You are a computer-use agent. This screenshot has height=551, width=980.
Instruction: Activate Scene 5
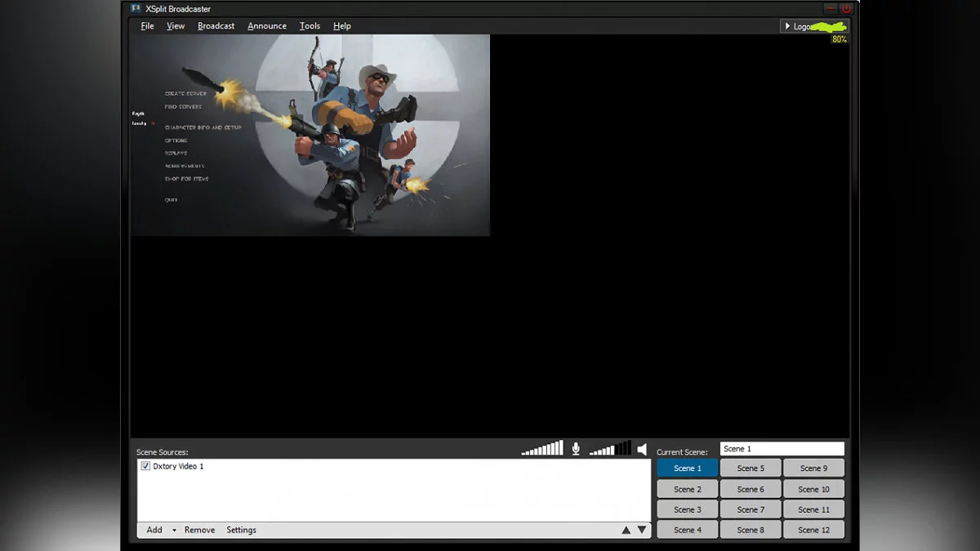(x=751, y=469)
